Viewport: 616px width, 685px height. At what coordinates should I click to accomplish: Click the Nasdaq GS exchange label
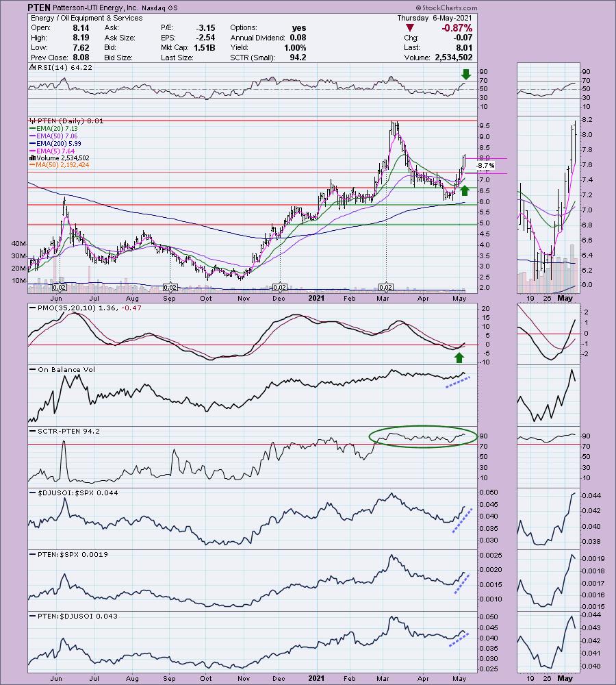[x=159, y=8]
